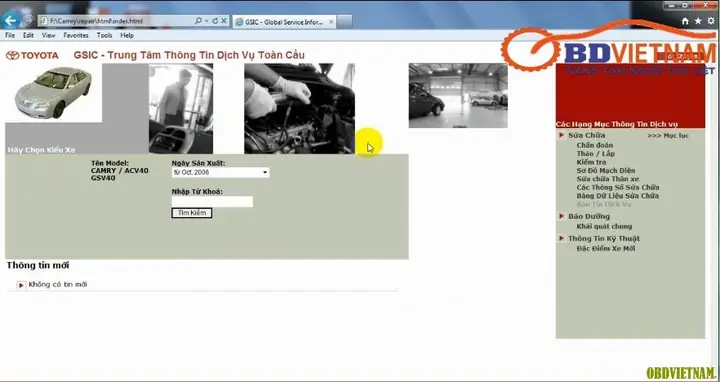Open the Các Thông Số Sửa Chữa link
This screenshot has height=382, width=720.
point(618,187)
